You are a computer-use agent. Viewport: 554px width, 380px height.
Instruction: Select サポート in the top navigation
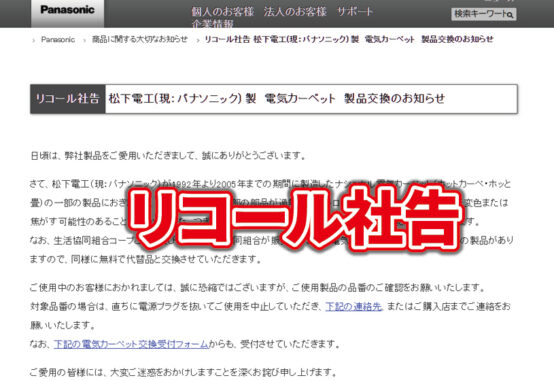pos(355,12)
